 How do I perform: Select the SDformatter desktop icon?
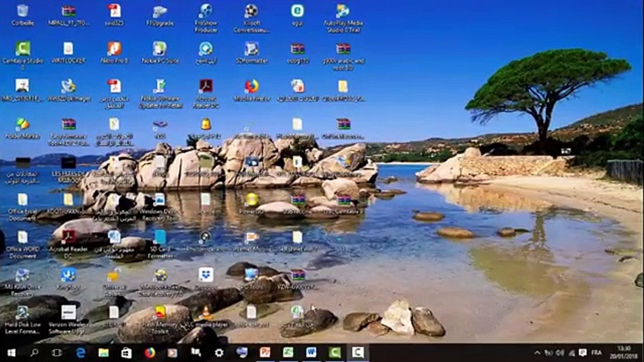(252, 52)
